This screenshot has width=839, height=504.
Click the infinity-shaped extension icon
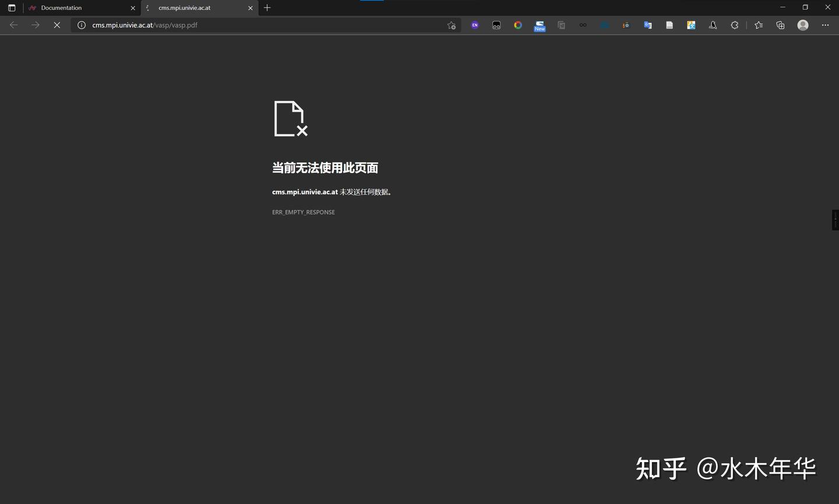tap(583, 25)
